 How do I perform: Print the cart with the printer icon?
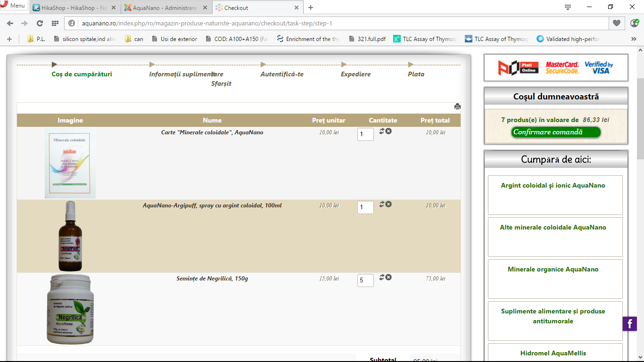click(457, 107)
